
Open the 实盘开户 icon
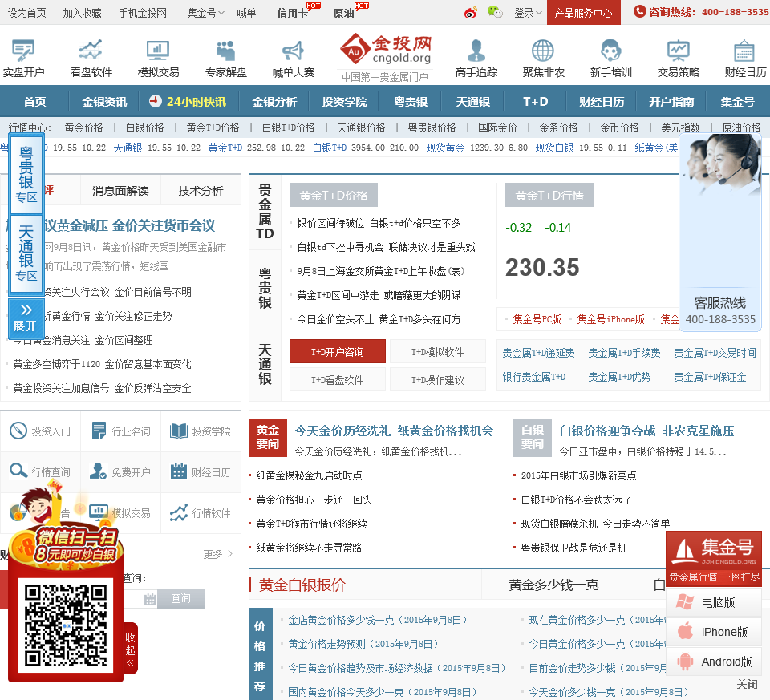pos(23,50)
